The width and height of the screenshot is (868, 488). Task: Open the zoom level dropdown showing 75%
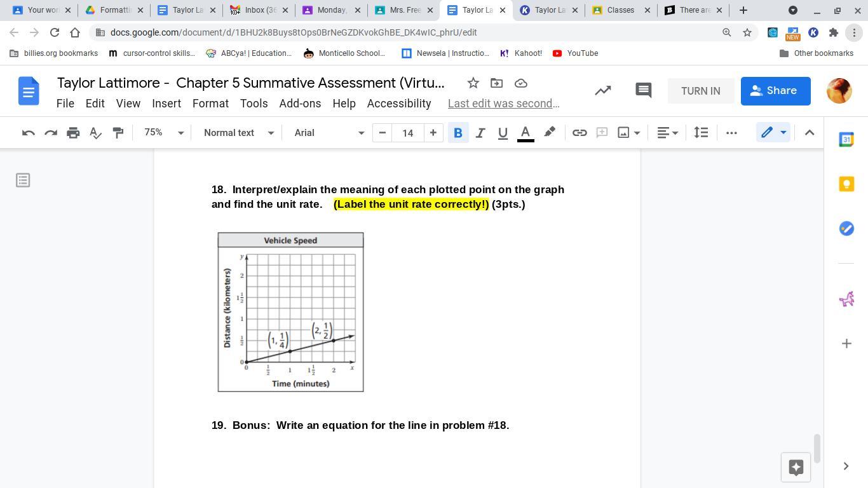163,133
